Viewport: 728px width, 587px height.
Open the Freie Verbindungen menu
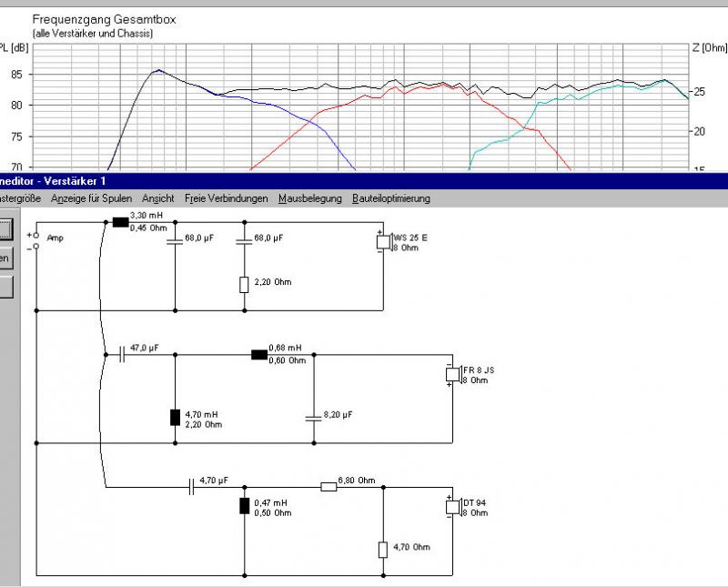227,198
